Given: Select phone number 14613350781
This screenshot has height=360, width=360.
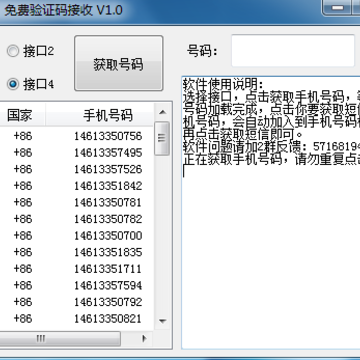Looking at the screenshot, I should coord(108,202).
